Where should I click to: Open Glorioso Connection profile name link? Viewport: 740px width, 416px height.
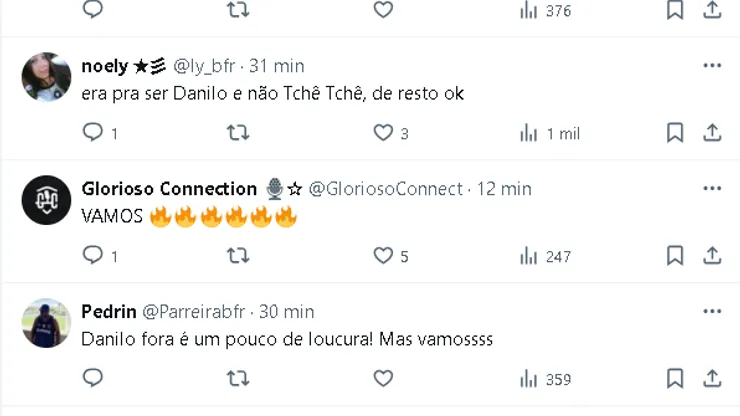tap(169, 189)
